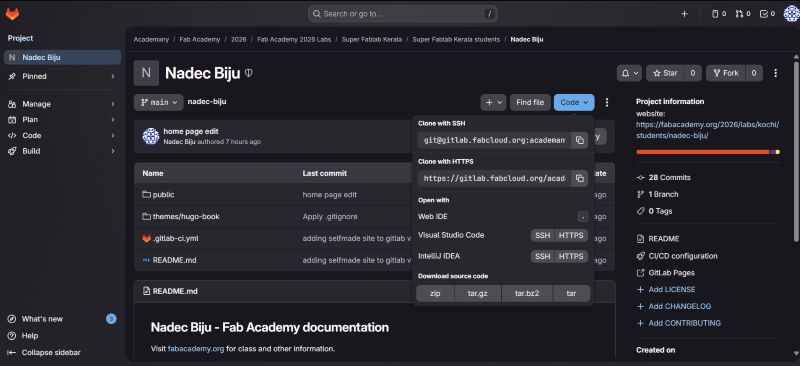Open notification bell settings dropdown
800x366 pixels.
[x=629, y=73]
